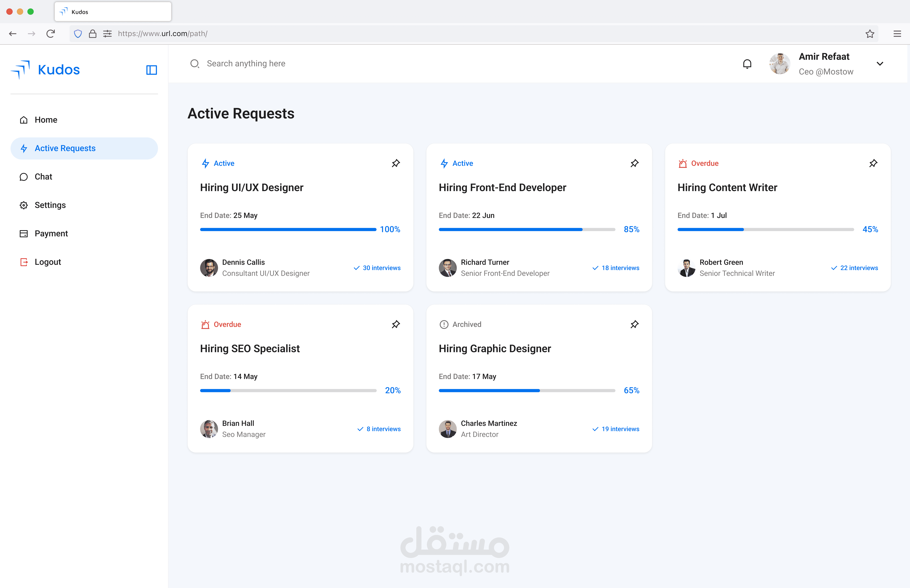The height and width of the screenshot is (588, 910).
Task: Go to Home in sidebar
Action: click(x=46, y=120)
